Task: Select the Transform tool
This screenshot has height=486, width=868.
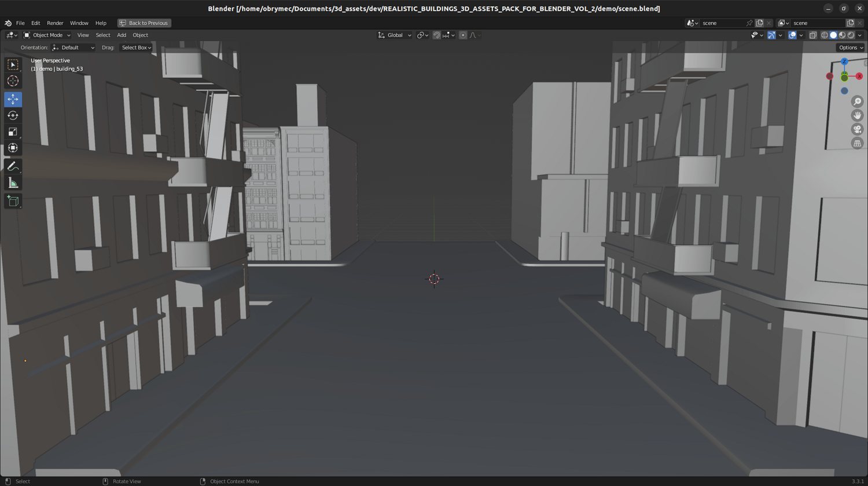Action: tap(13, 148)
